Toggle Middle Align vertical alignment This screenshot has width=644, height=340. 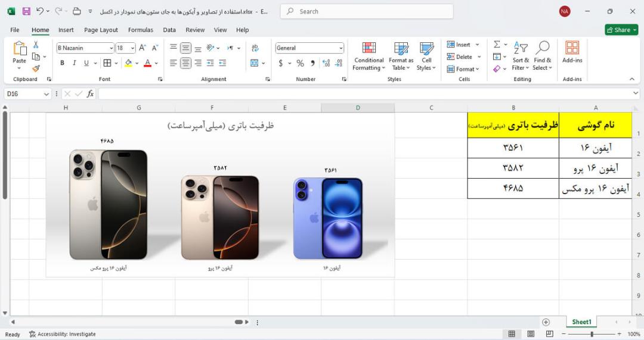(x=185, y=48)
